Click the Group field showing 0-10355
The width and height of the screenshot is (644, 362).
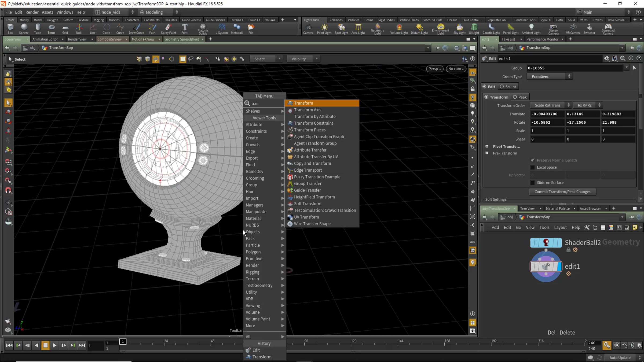point(575,68)
